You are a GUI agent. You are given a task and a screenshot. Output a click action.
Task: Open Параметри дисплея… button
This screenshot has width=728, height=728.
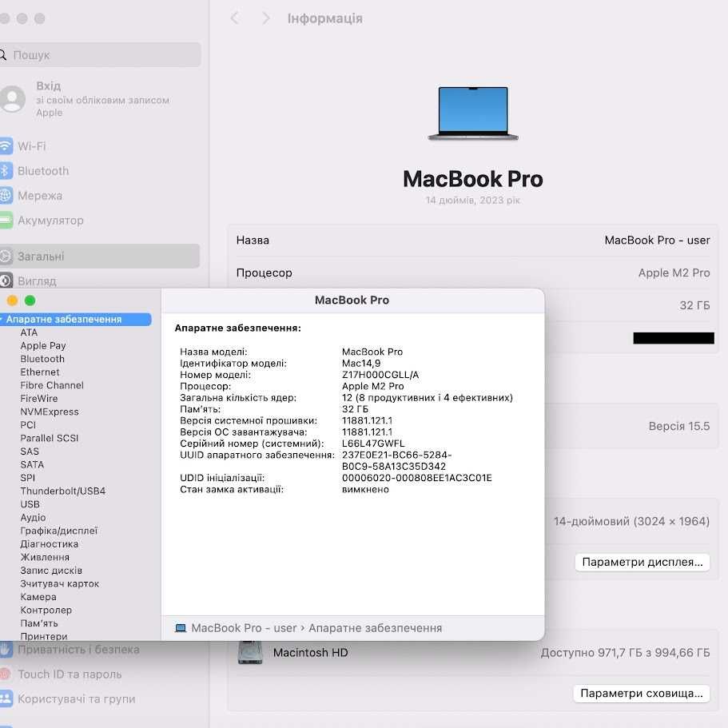[x=642, y=562]
